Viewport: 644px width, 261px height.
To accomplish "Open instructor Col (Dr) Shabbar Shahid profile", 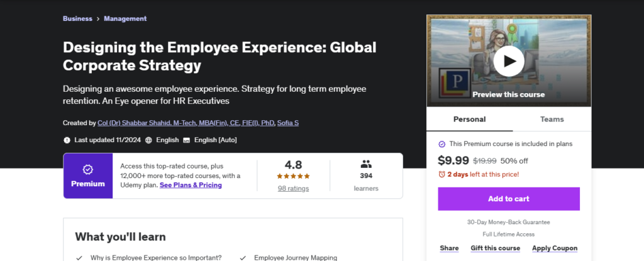I will click(x=186, y=123).
